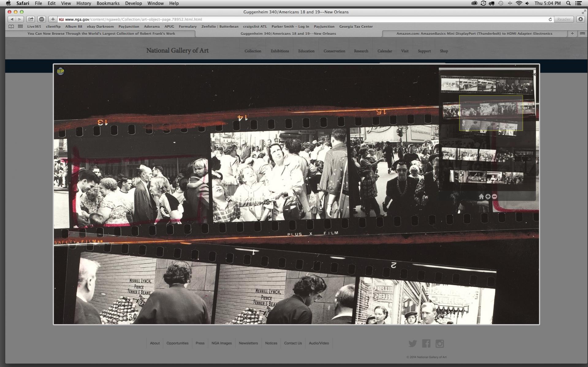Click the IIP logo in the viewer
The width and height of the screenshot is (588, 367).
click(x=61, y=71)
